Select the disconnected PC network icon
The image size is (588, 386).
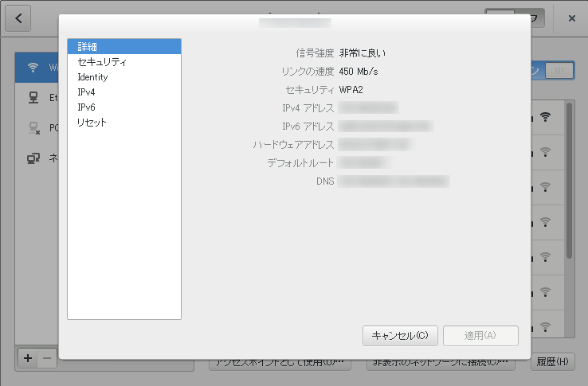(x=34, y=128)
